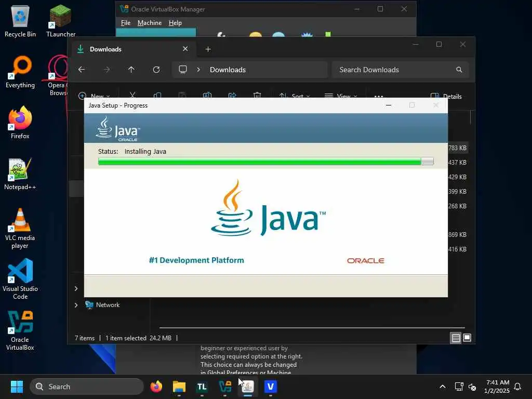
Task: Open the Recycle Bin desktop icon
Action: point(20,21)
